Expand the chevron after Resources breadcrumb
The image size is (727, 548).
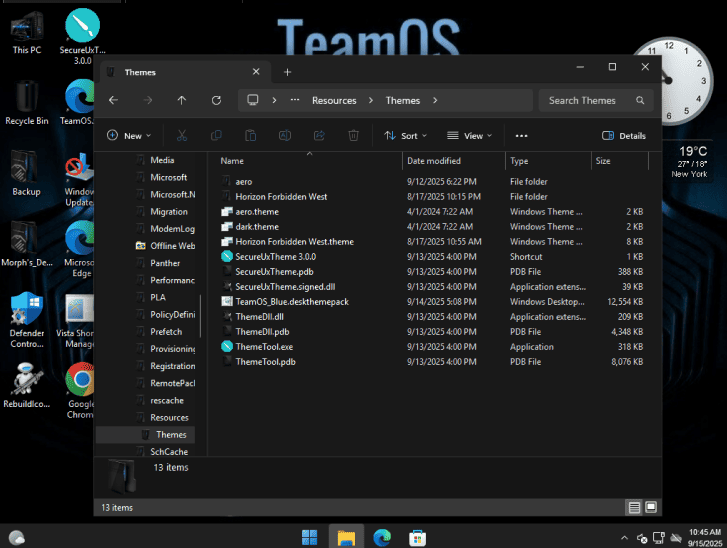point(370,100)
